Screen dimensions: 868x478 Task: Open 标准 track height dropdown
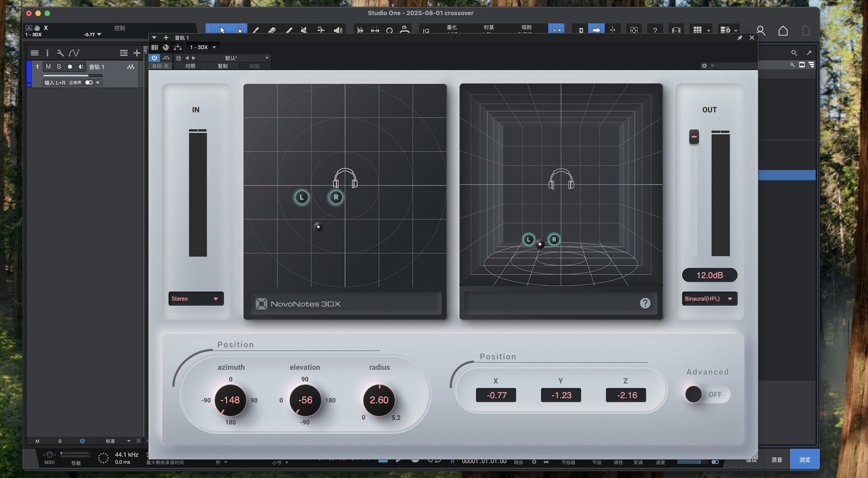[x=118, y=441]
